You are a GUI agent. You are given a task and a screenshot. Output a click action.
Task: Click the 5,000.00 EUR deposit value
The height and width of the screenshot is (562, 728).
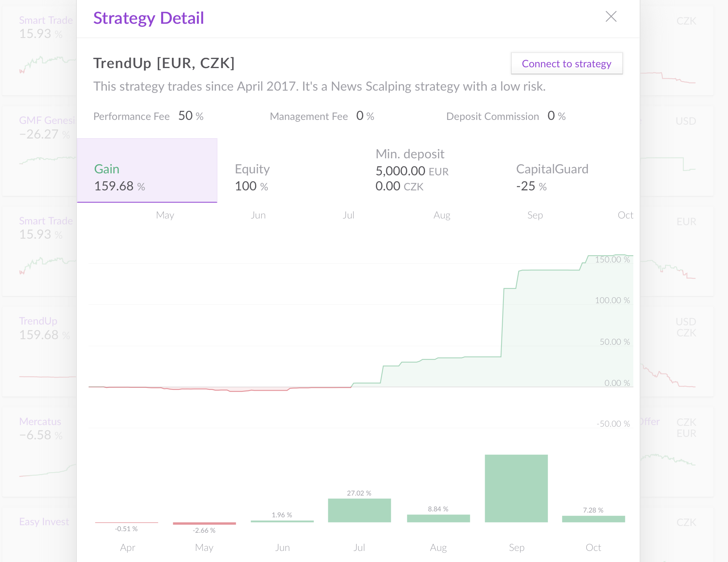412,171
